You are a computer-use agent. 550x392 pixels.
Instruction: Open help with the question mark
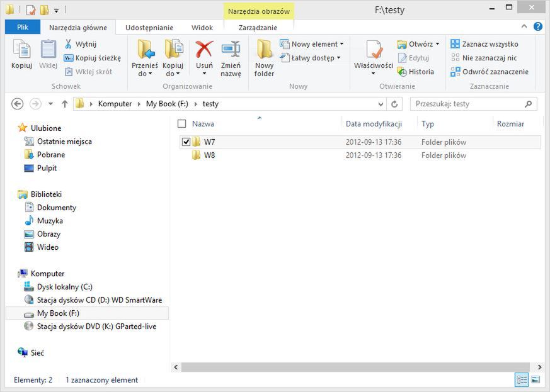[538, 26]
